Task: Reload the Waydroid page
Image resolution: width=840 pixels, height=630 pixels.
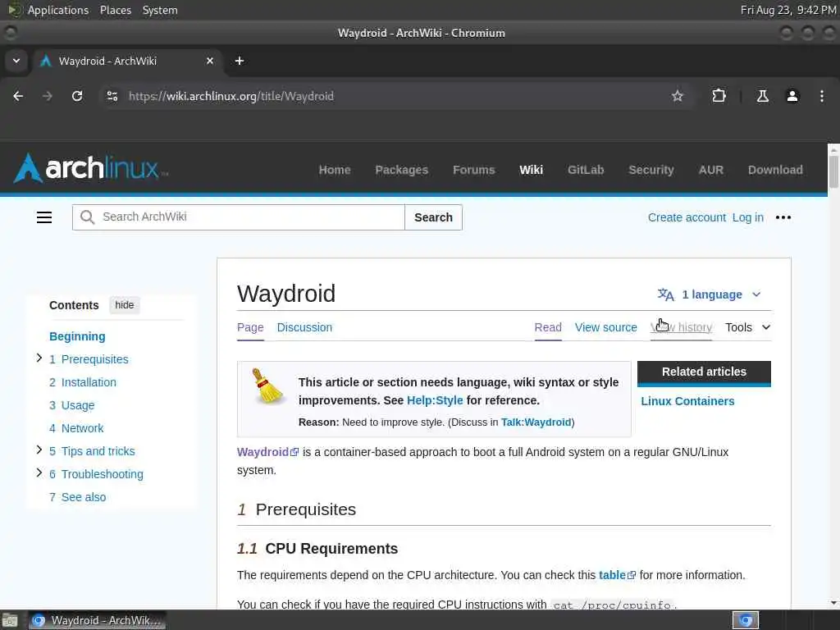Action: [x=77, y=96]
